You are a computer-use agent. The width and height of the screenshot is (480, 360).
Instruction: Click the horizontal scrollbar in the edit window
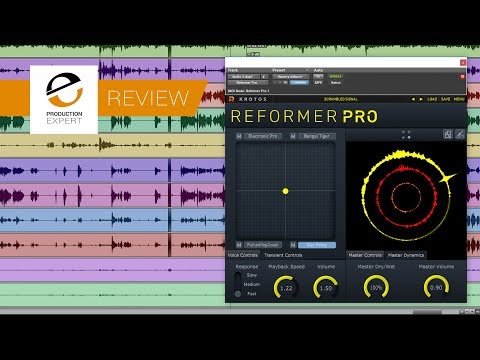tap(427, 312)
